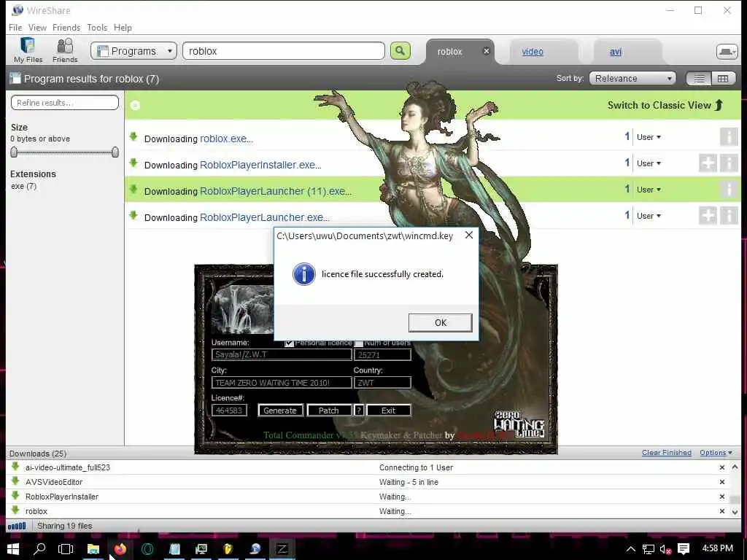Click the roblox search text field
This screenshot has height=560, width=747.
pyautogui.click(x=284, y=51)
